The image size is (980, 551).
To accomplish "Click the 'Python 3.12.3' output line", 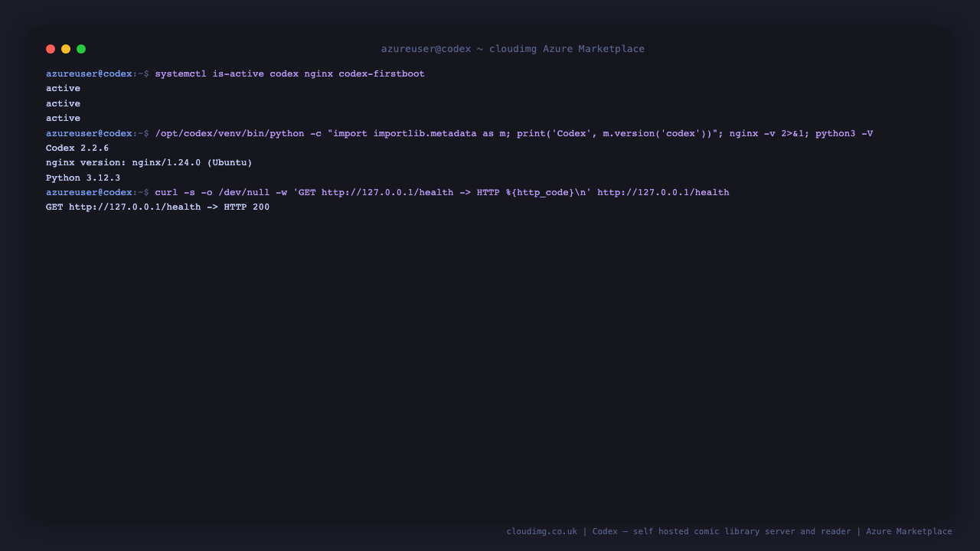I will pos(83,178).
